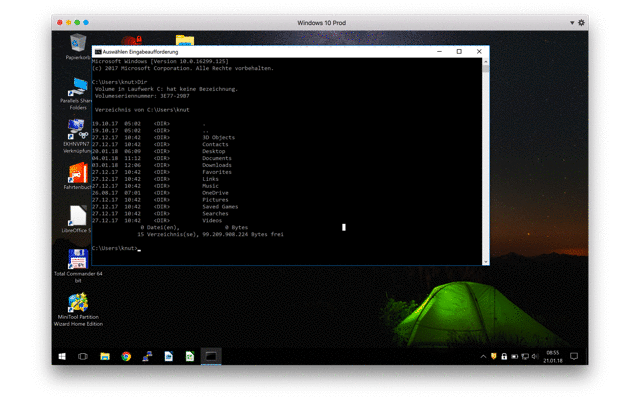Image resolution: width=640 pixels, height=400 pixels.
Task: Click the final C:\Users\knut> prompt line
Action: [x=116, y=249]
